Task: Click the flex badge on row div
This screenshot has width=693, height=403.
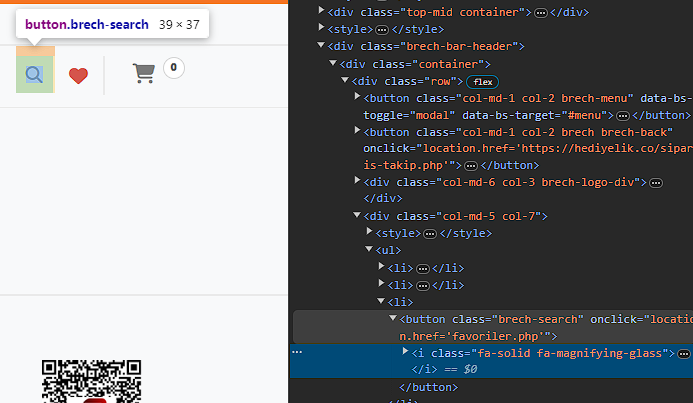Action: [483, 82]
